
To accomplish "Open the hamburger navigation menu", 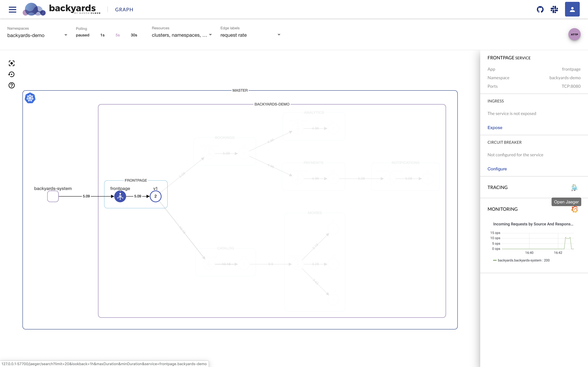I will (12, 9).
